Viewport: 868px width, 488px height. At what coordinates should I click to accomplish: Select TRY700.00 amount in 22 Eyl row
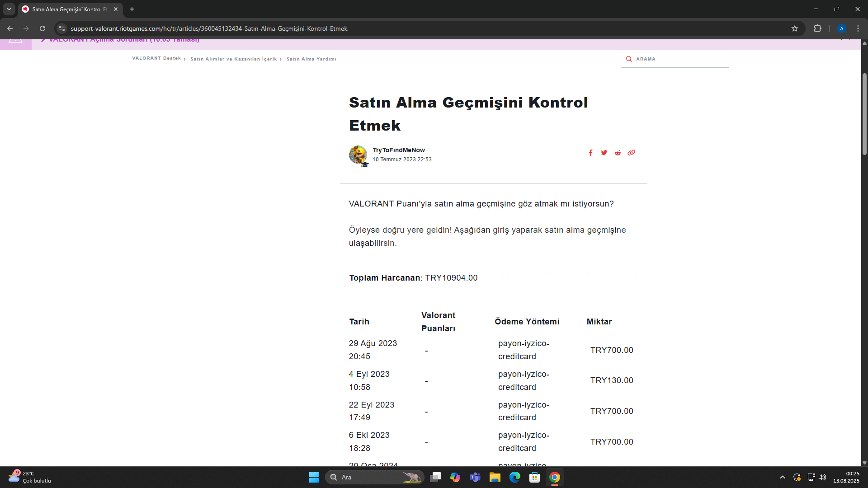tap(612, 411)
